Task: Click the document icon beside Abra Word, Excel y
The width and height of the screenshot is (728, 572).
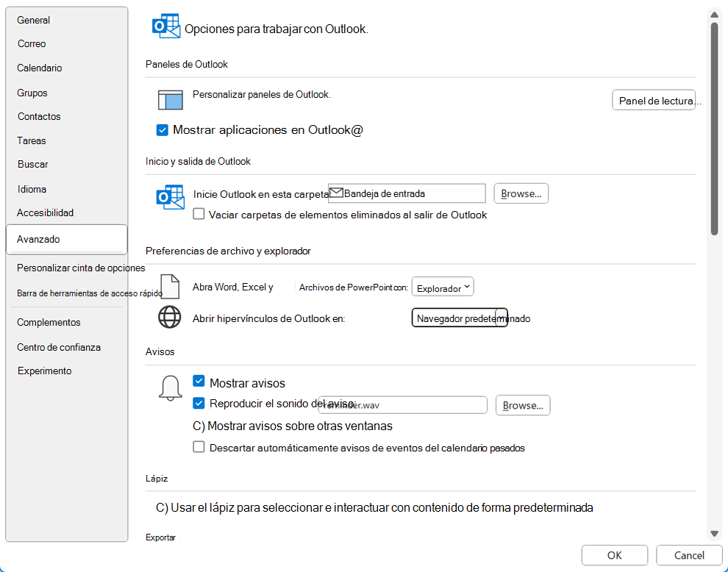Action: click(x=170, y=287)
